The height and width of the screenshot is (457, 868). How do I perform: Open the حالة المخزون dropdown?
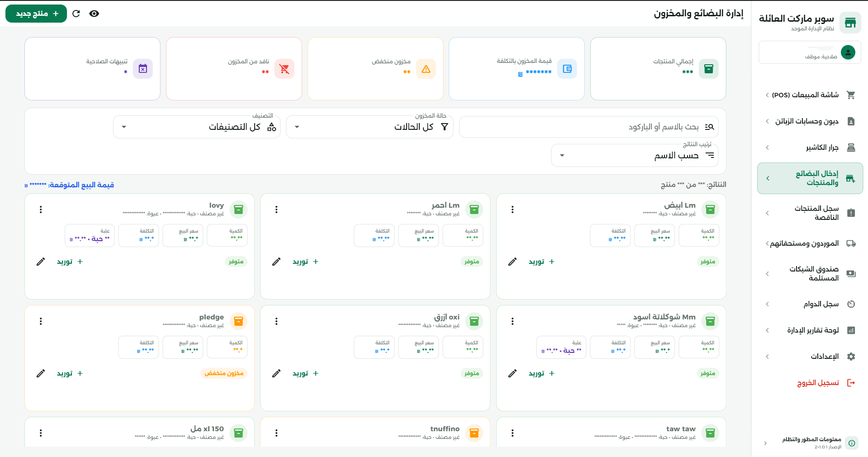[x=370, y=127]
